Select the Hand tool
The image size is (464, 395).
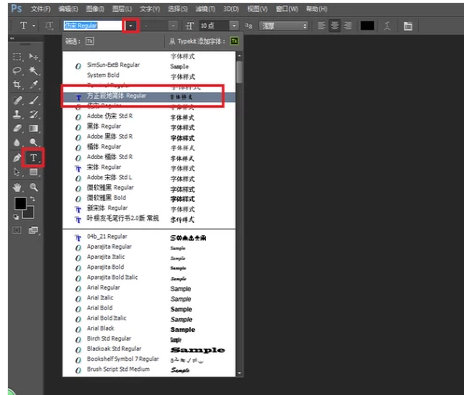point(17,187)
